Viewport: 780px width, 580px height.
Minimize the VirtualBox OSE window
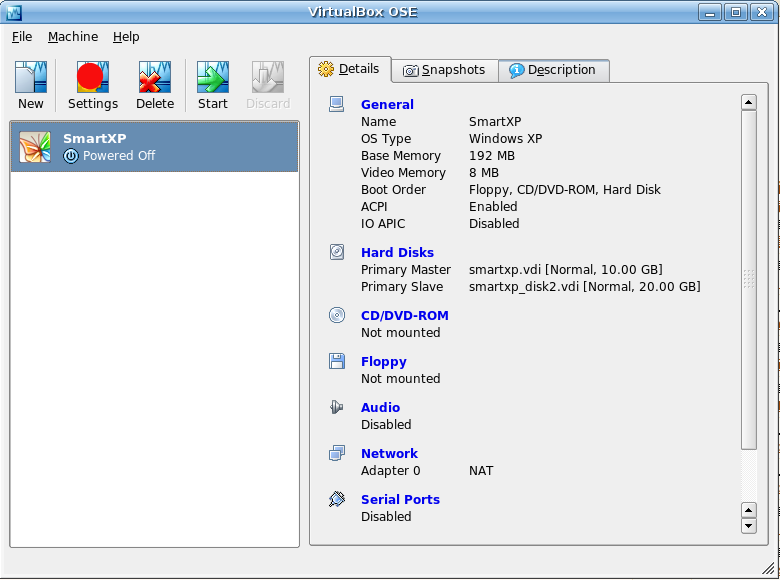[710, 12]
